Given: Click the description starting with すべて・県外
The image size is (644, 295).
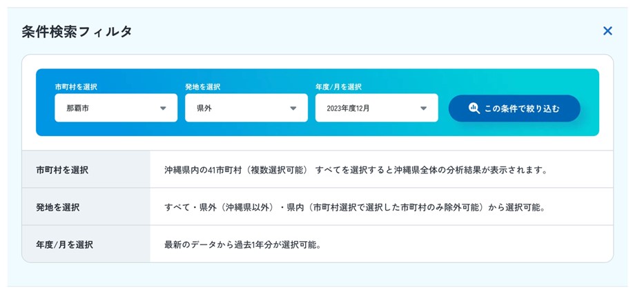Looking at the screenshot, I should pos(354,207).
